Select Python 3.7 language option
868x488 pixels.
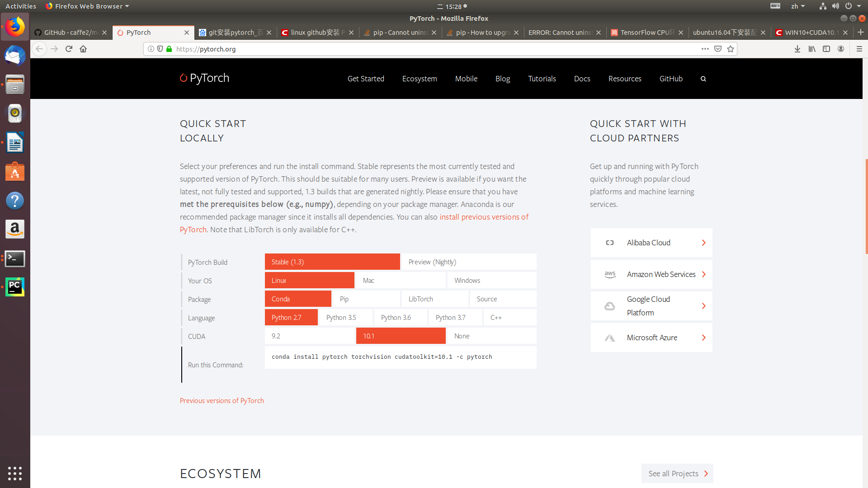(455, 318)
